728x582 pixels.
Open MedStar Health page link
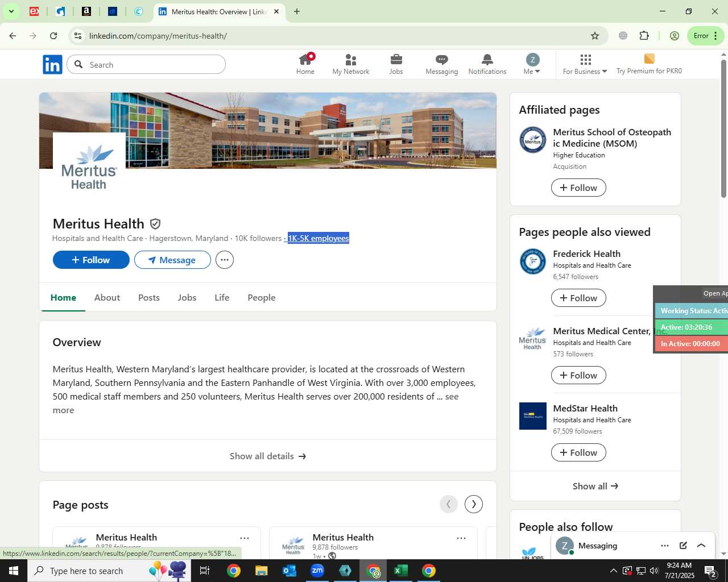point(585,409)
